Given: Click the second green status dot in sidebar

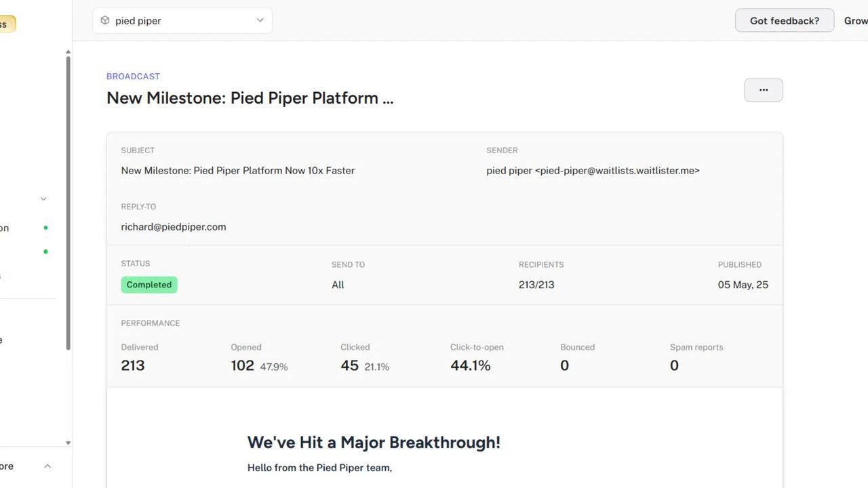Looking at the screenshot, I should [x=45, y=251].
